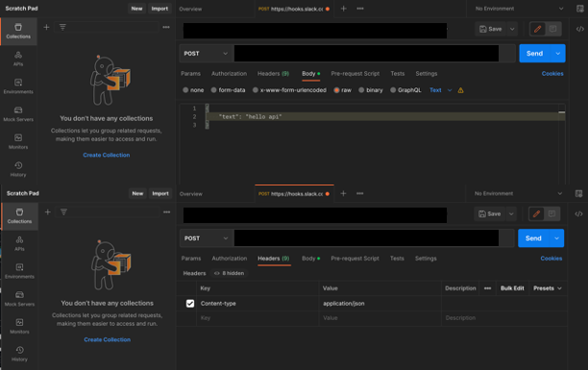Select the 'form-data' body type radio button

[x=213, y=90]
